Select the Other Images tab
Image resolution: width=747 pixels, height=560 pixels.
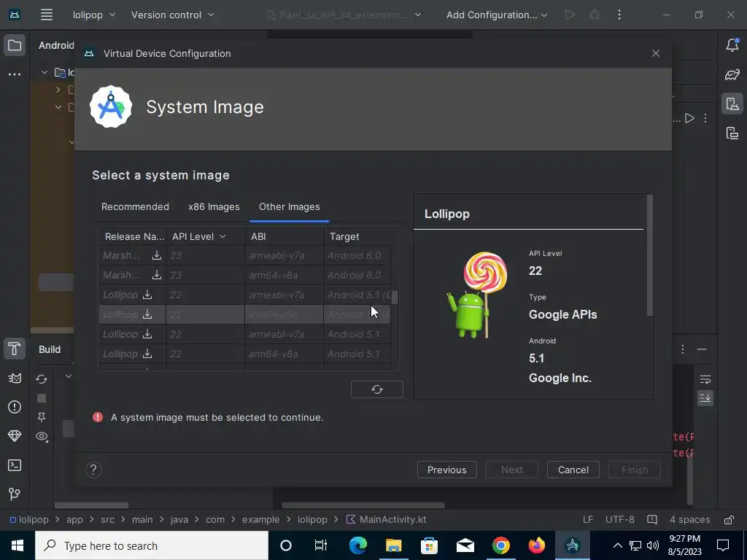289,206
